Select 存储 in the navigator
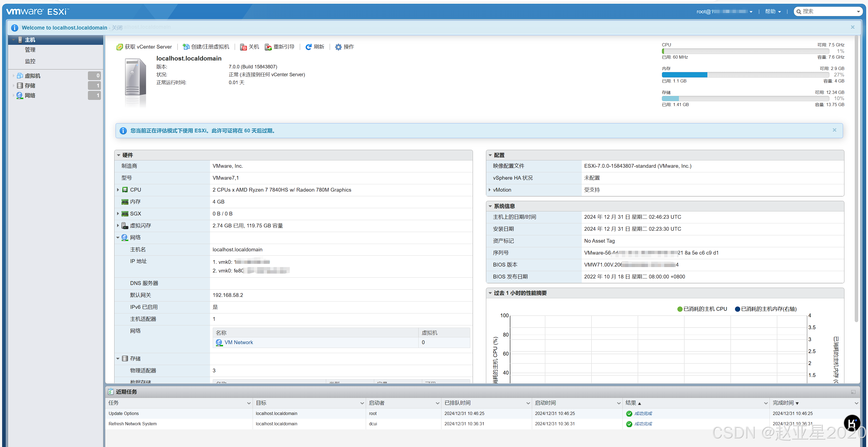Screen dimensions: 868x447 tap(30, 85)
